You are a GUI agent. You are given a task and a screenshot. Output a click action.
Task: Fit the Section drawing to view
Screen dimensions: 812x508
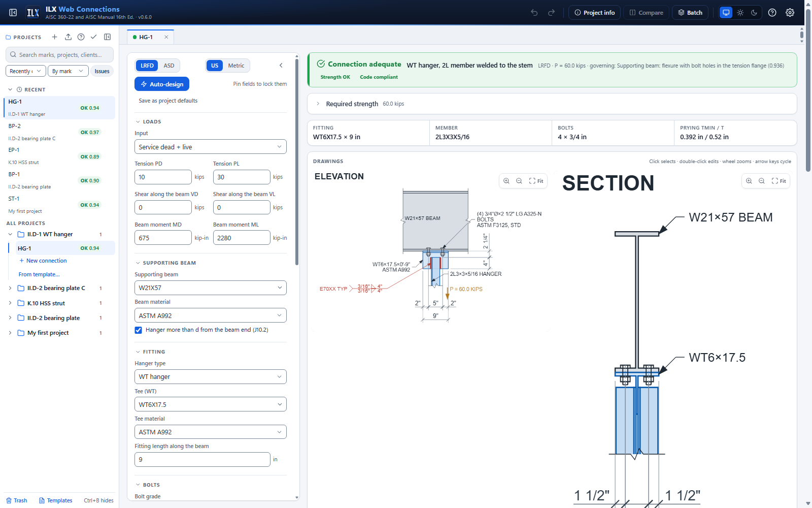tap(779, 181)
